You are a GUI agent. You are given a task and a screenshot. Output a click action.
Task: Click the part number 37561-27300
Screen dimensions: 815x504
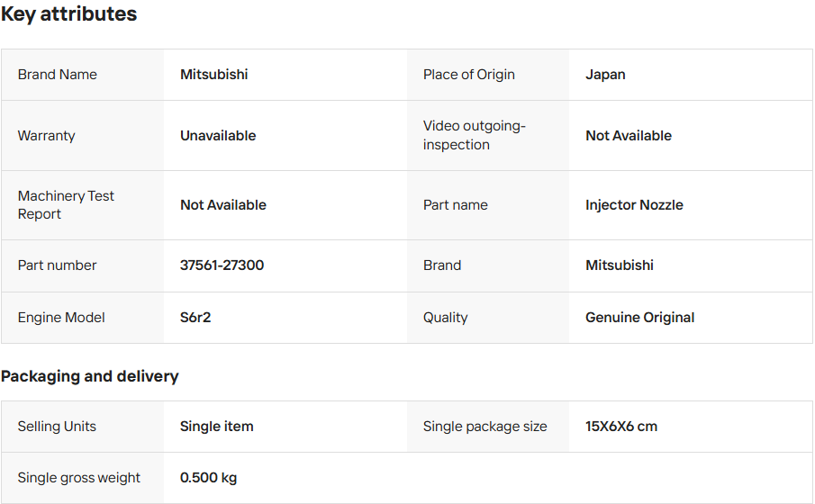pyautogui.click(x=222, y=265)
